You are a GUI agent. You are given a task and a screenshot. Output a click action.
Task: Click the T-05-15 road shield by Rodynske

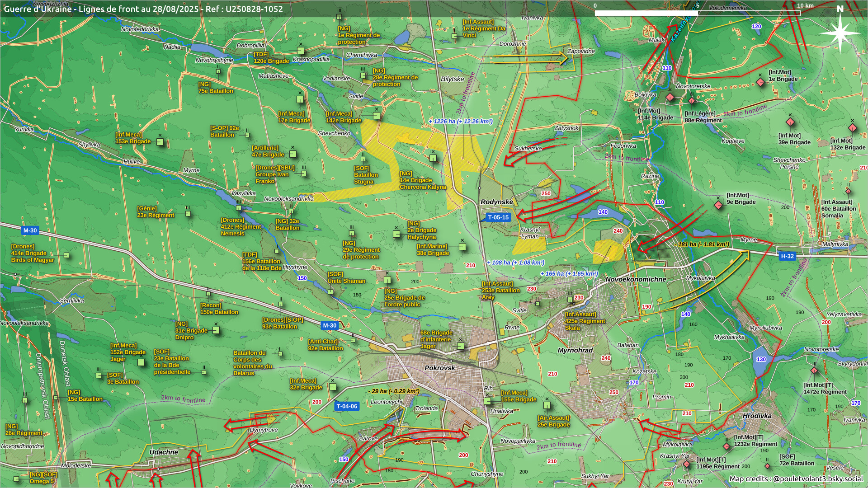click(498, 217)
